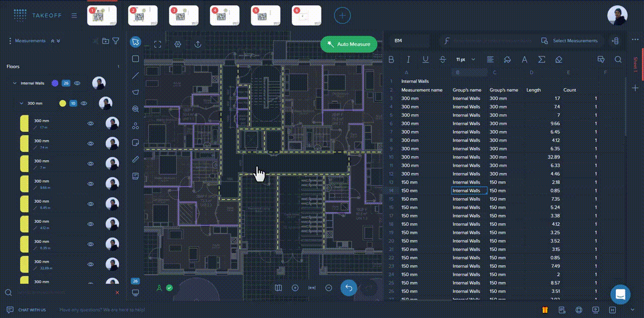Image resolution: width=644 pixels, height=318 pixels.
Task: Select the arrow selection tool
Action: click(135, 42)
